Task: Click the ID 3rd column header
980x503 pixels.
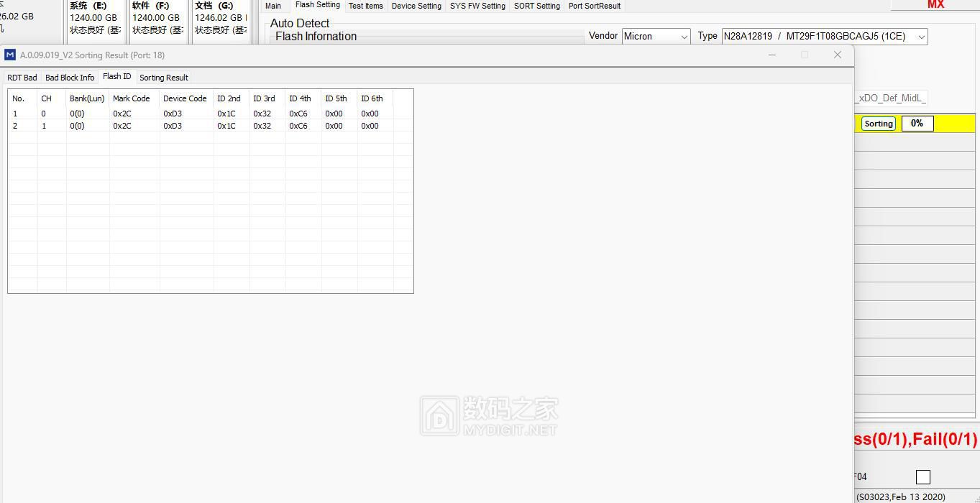Action: click(267, 98)
